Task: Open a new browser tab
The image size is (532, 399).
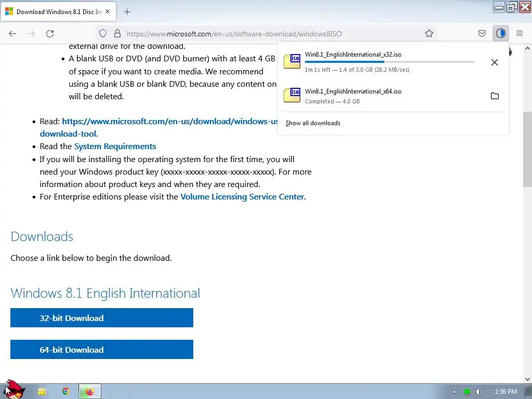Action: 127,12
